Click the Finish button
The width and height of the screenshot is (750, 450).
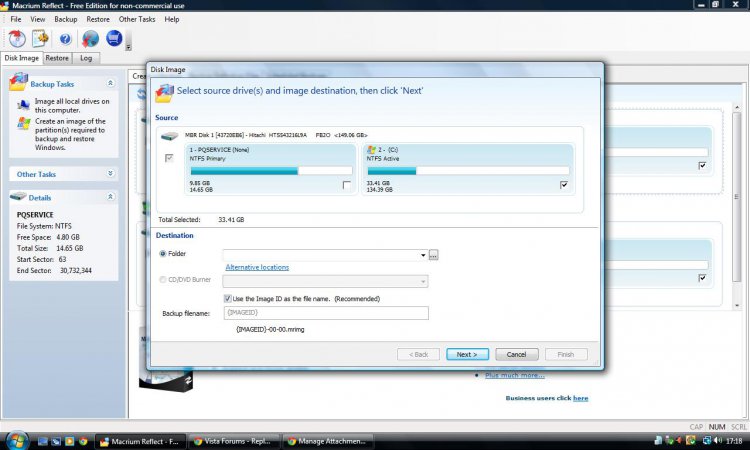pyautogui.click(x=566, y=354)
